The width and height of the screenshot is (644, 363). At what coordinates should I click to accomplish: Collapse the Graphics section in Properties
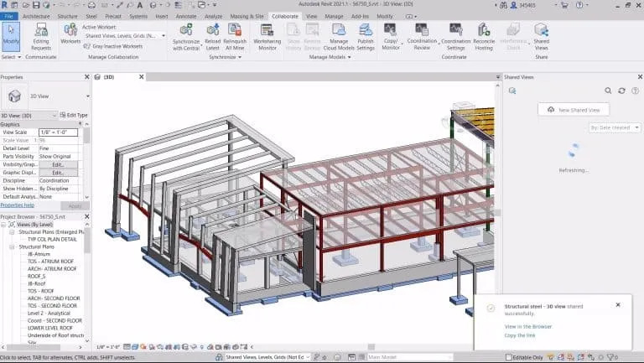80,124
